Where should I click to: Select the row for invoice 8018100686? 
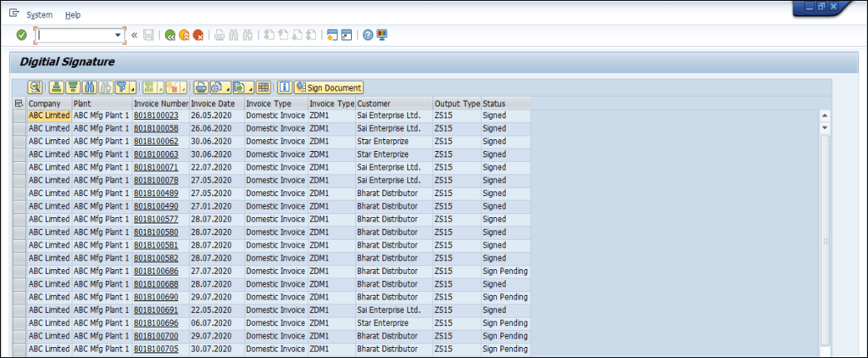coord(19,271)
